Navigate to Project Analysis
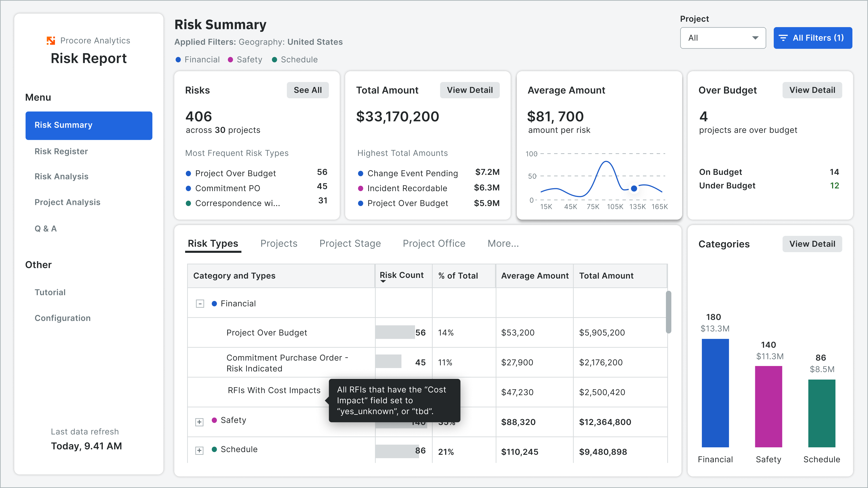The image size is (868, 488). (x=67, y=202)
